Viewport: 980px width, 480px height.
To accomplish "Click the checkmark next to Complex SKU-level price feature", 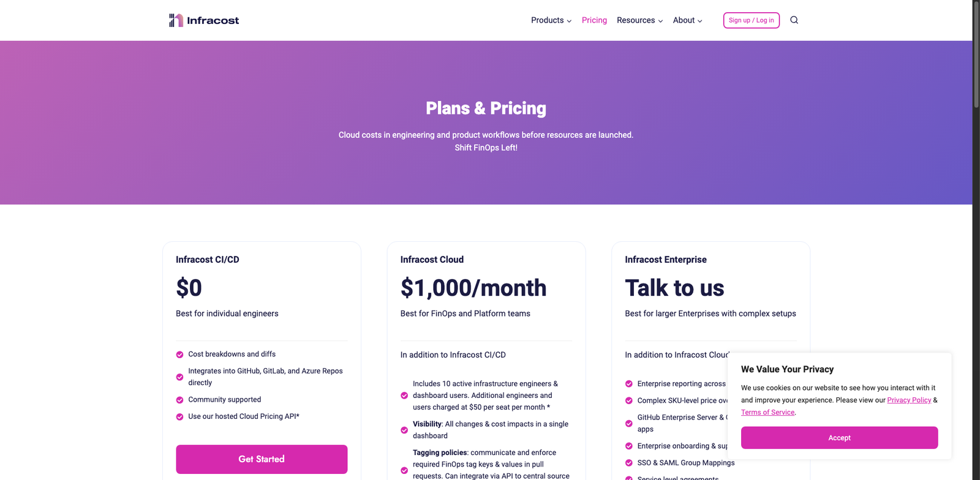I will pyautogui.click(x=628, y=400).
